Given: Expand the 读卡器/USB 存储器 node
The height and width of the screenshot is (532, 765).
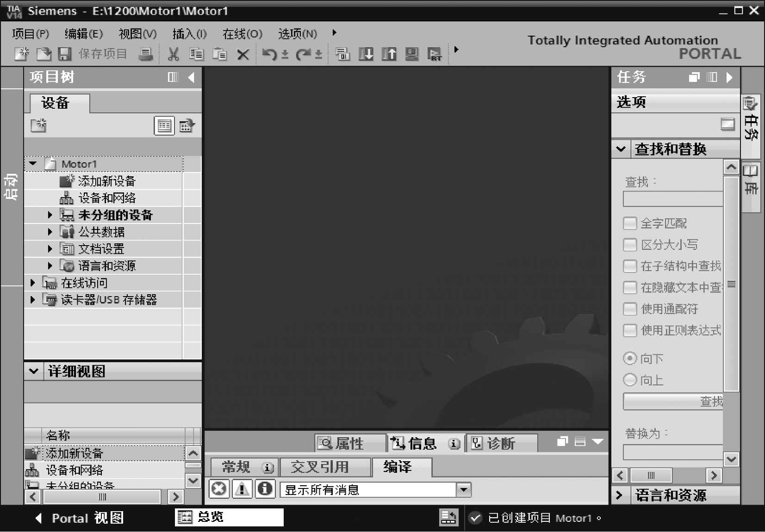Looking at the screenshot, I should tap(32, 300).
